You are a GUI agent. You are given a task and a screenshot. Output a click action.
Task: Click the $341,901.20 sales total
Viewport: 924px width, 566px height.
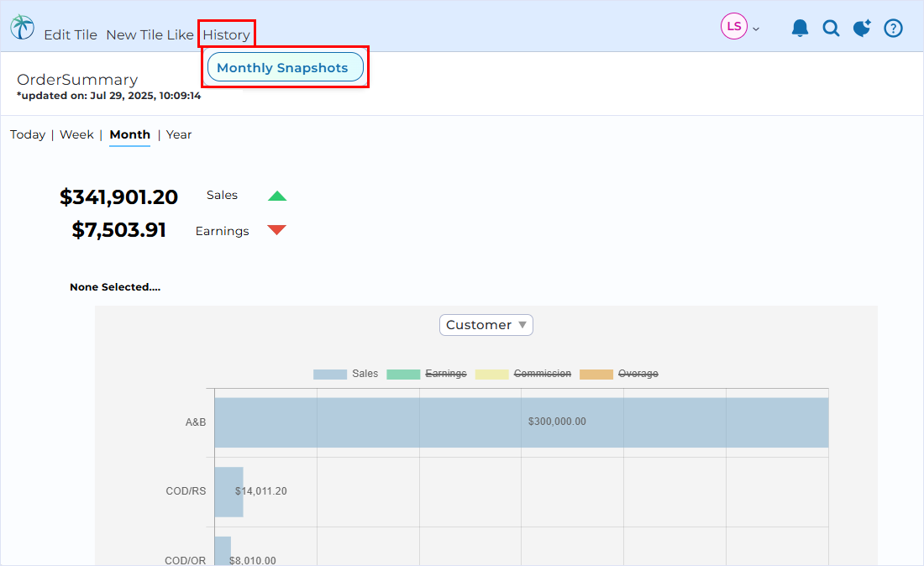point(118,197)
